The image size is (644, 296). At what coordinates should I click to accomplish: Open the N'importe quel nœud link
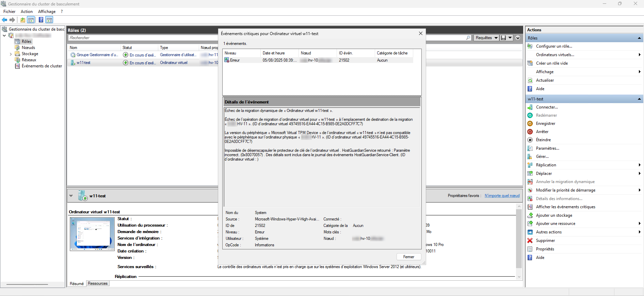(x=502, y=196)
